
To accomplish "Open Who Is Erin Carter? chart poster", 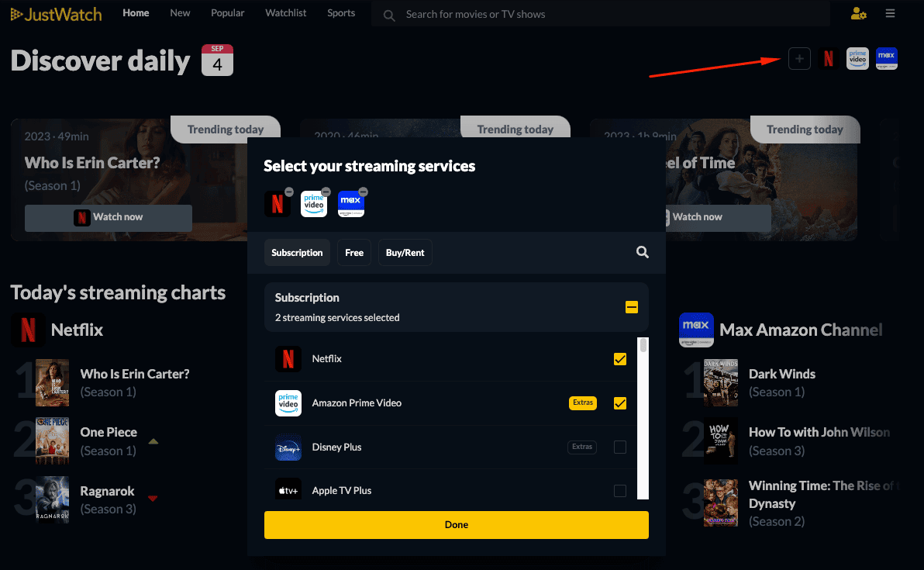I will 52,382.
